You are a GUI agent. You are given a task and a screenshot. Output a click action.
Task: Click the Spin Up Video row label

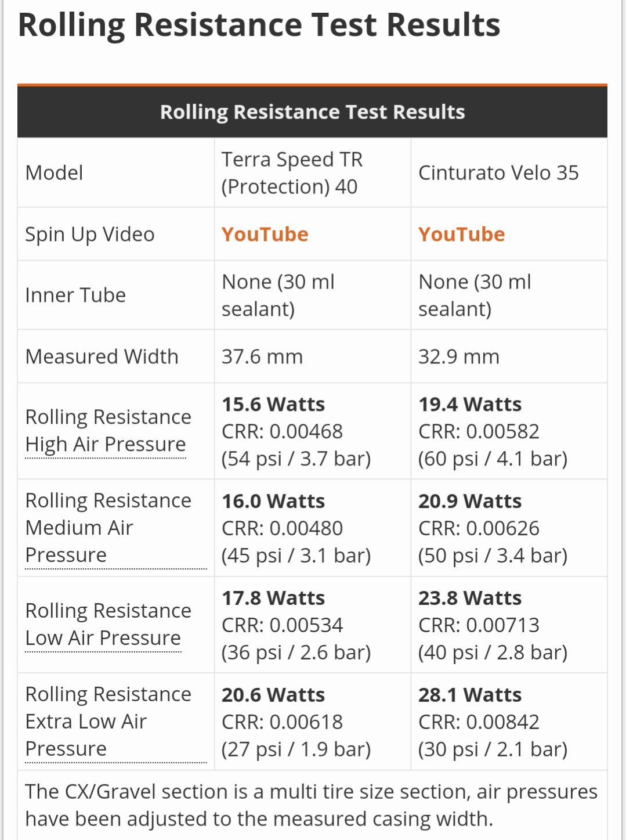[x=90, y=235]
